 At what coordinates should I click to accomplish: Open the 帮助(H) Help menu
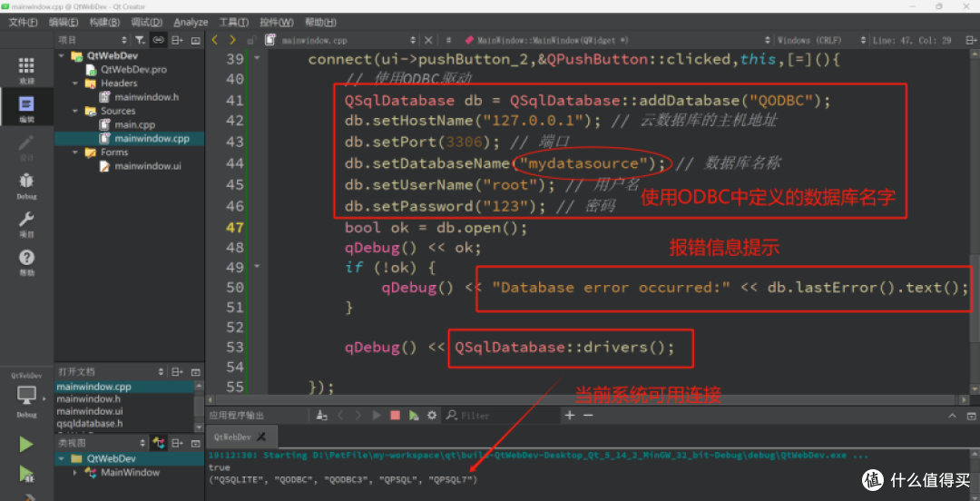320,22
